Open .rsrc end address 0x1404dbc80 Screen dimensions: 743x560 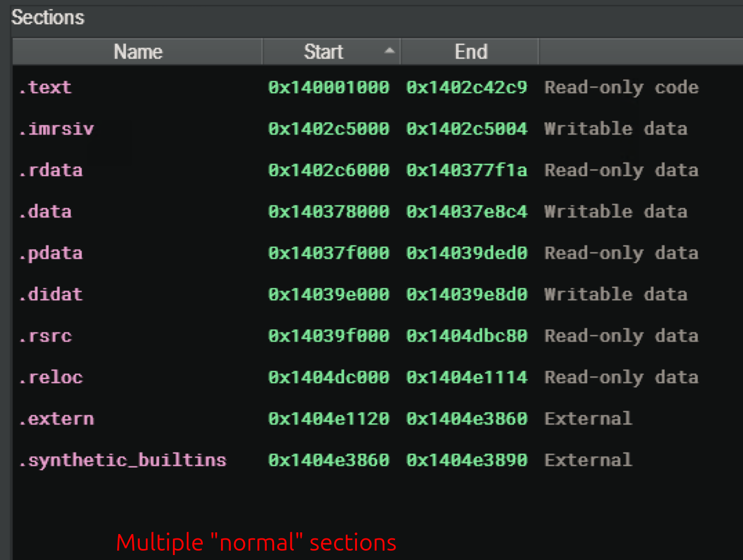coord(467,336)
